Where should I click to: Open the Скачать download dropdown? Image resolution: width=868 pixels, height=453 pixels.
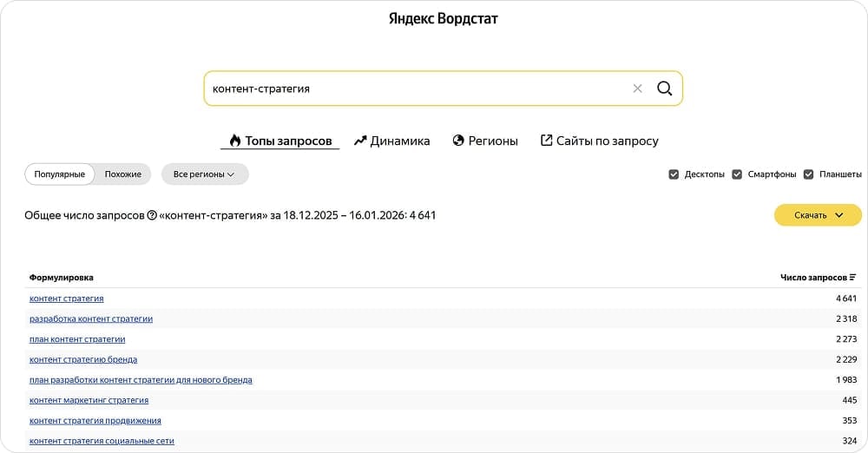click(818, 215)
